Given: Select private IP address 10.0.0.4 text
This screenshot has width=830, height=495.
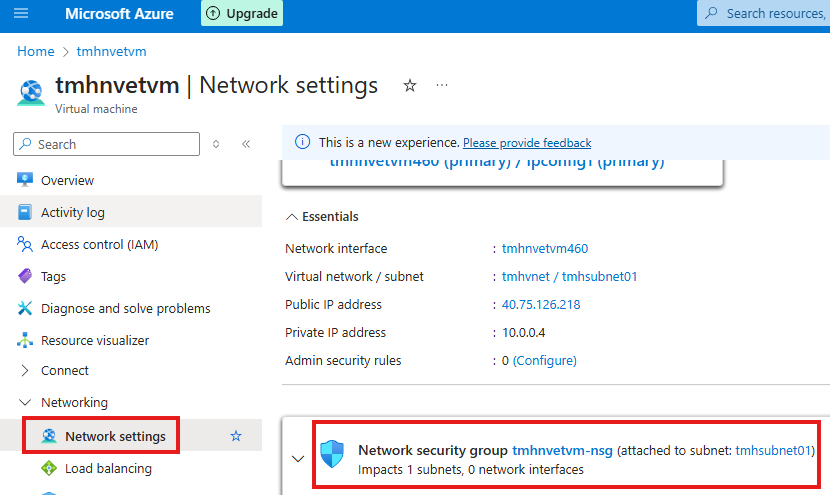Looking at the screenshot, I should (x=524, y=332).
